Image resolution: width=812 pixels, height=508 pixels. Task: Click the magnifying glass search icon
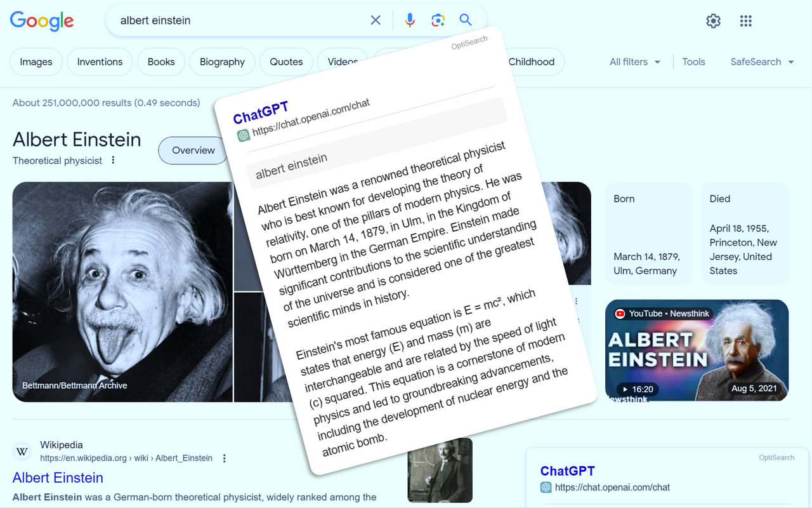466,20
